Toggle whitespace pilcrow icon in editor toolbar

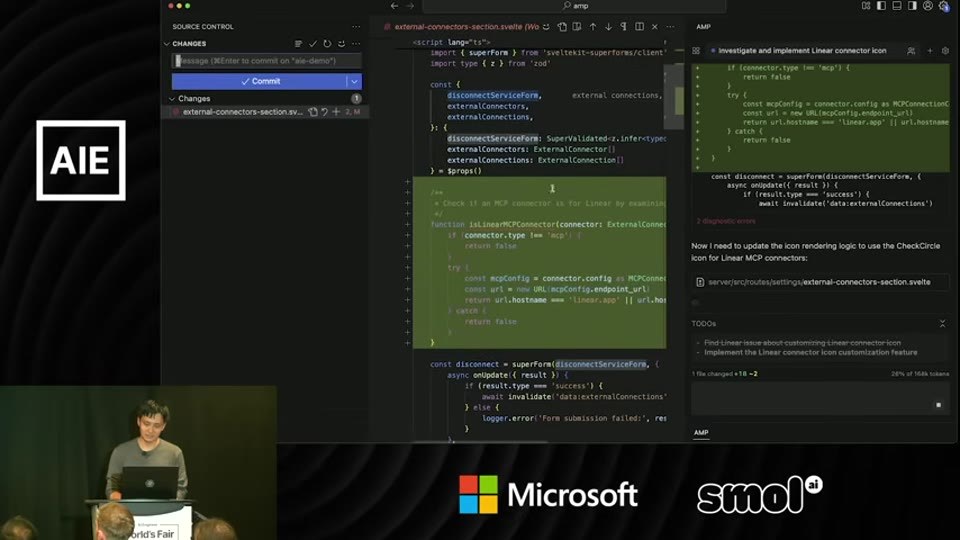point(623,27)
